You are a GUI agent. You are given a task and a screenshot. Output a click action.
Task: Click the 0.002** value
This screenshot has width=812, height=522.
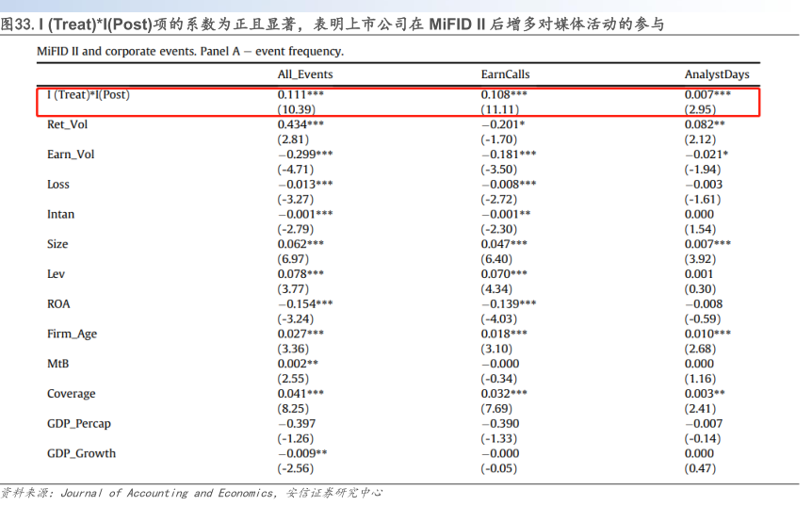298,364
